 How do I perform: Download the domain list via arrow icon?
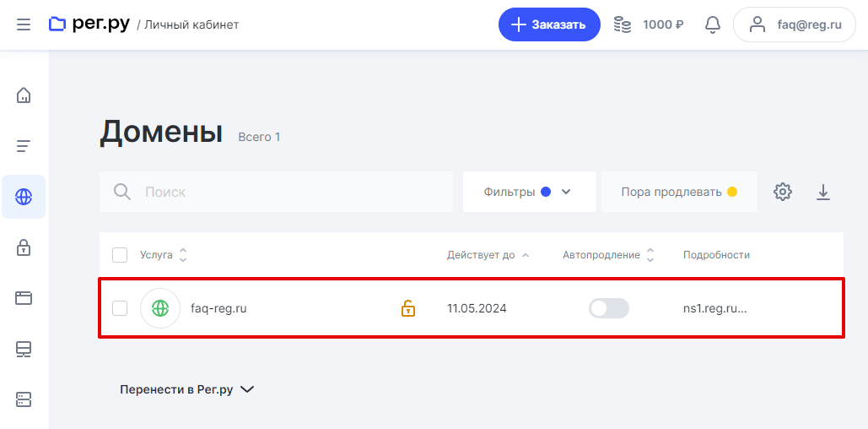point(823,192)
